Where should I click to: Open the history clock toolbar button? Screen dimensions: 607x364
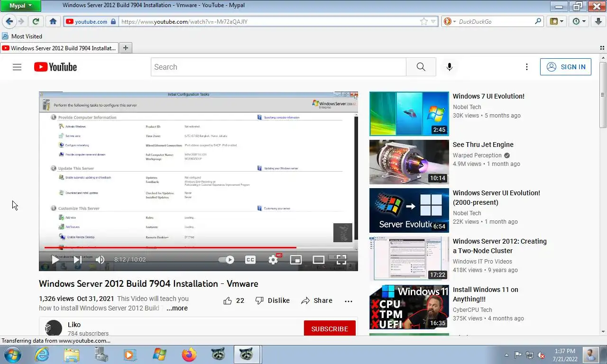click(579, 21)
